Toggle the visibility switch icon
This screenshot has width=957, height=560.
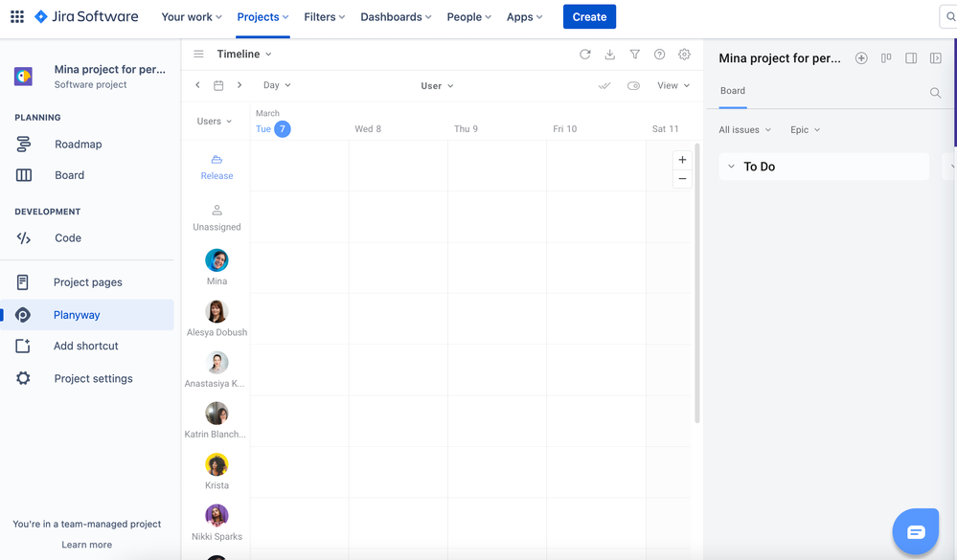633,85
